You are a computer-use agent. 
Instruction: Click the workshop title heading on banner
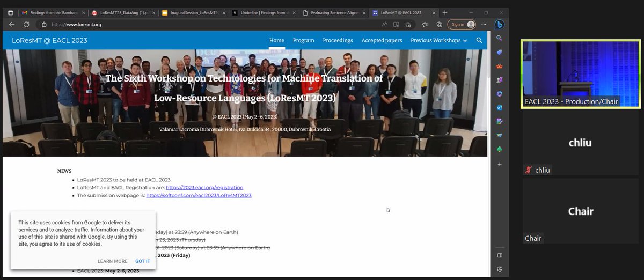(244, 88)
